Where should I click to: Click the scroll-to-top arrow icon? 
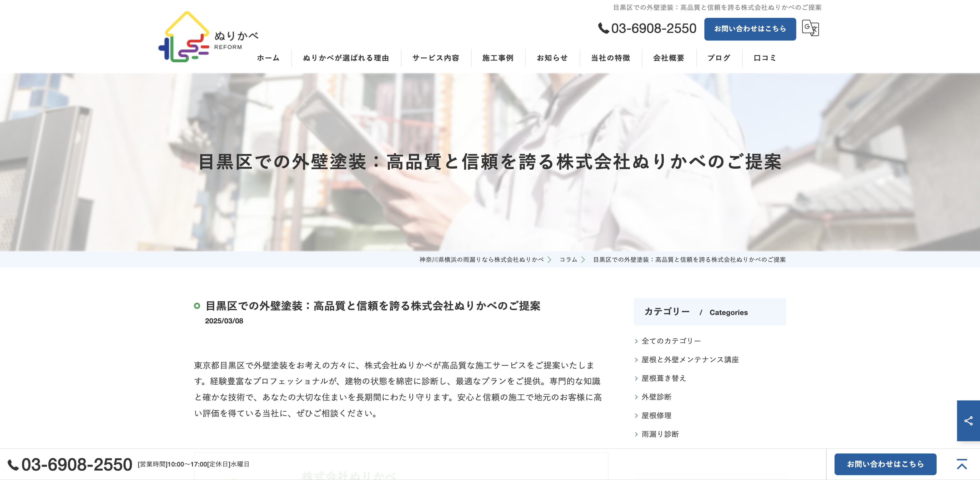point(962,464)
